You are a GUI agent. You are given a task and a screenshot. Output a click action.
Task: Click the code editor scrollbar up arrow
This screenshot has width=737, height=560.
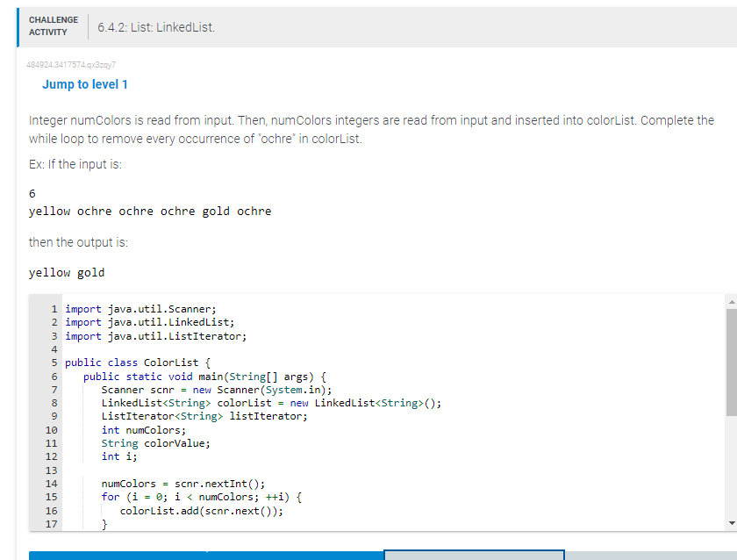(x=731, y=301)
